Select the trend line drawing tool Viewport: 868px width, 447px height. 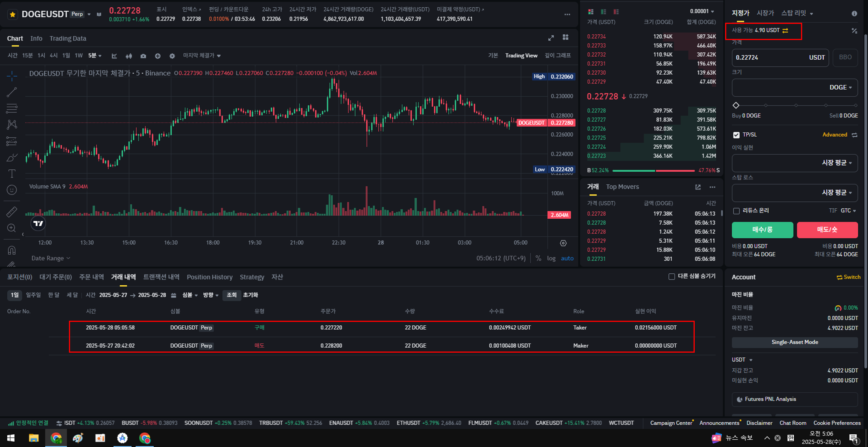pyautogui.click(x=12, y=92)
